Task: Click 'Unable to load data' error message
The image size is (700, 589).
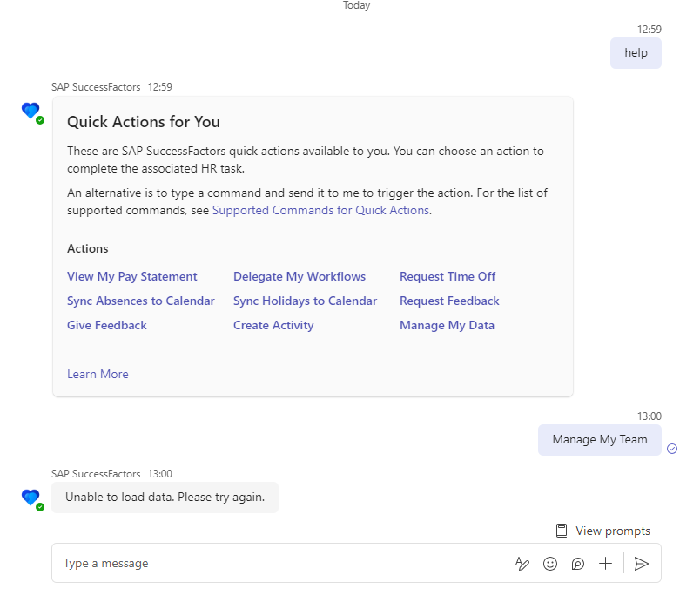Action: [165, 498]
